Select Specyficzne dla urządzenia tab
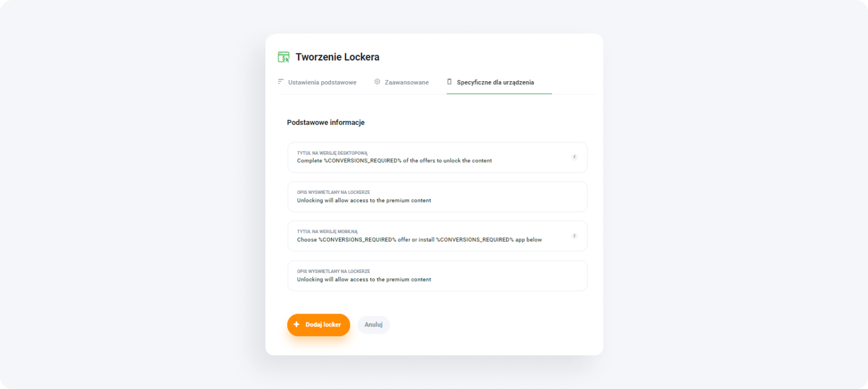 point(495,82)
